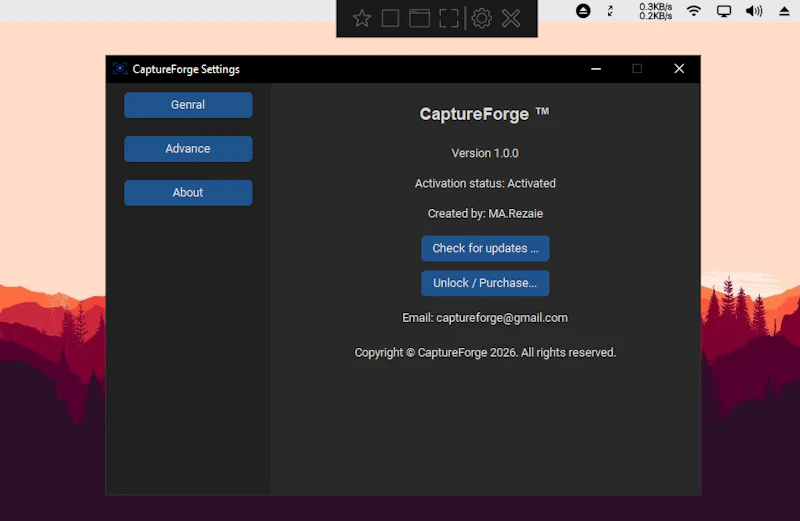This screenshot has width=800, height=521.
Task: Click the star favorite icon in capture toolbar
Action: tap(362, 18)
